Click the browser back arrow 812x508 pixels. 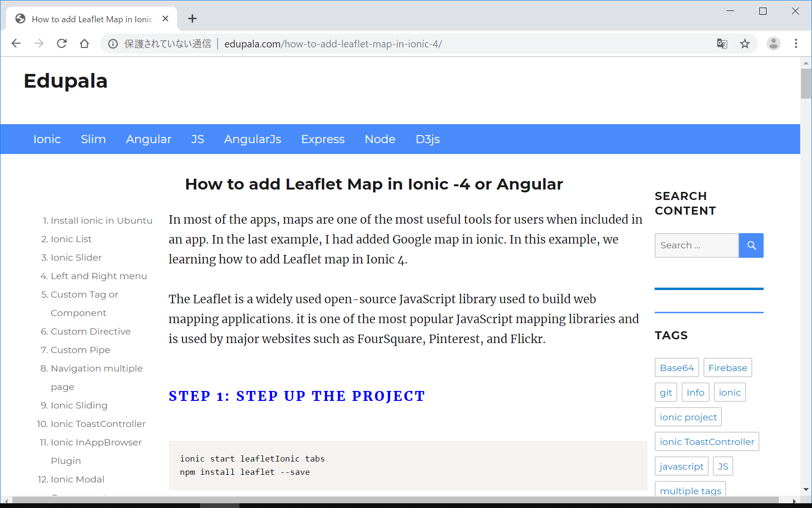point(16,44)
